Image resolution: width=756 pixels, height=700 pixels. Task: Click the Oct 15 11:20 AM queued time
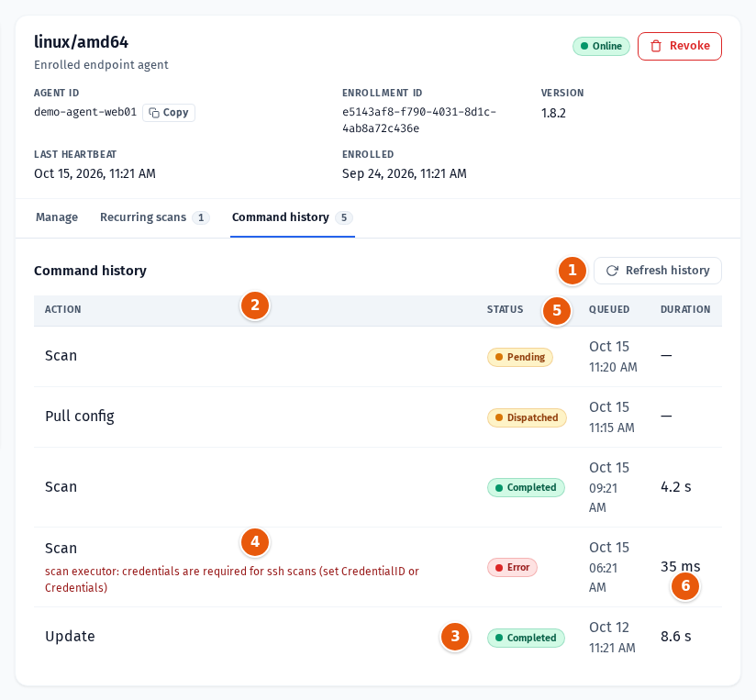[613, 357]
